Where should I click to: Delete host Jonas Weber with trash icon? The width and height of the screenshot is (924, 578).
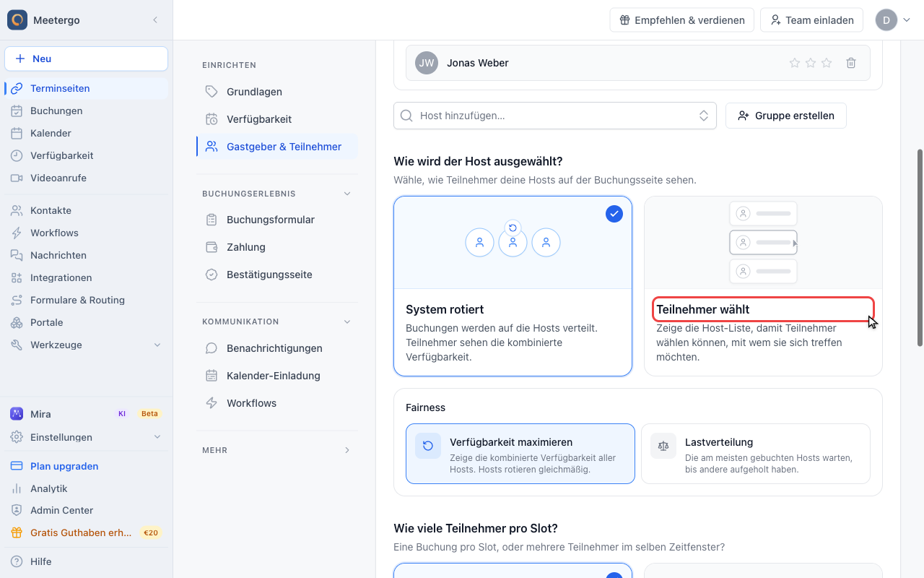click(x=851, y=63)
